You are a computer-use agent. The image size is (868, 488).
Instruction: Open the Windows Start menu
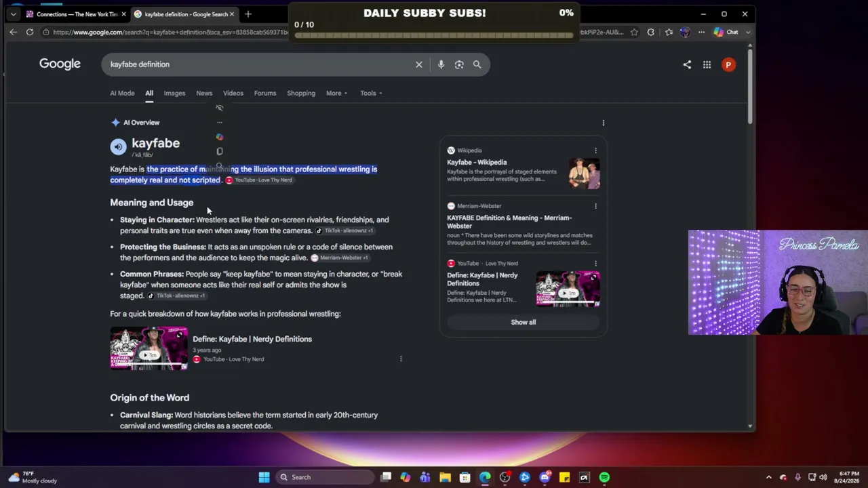[x=264, y=477]
